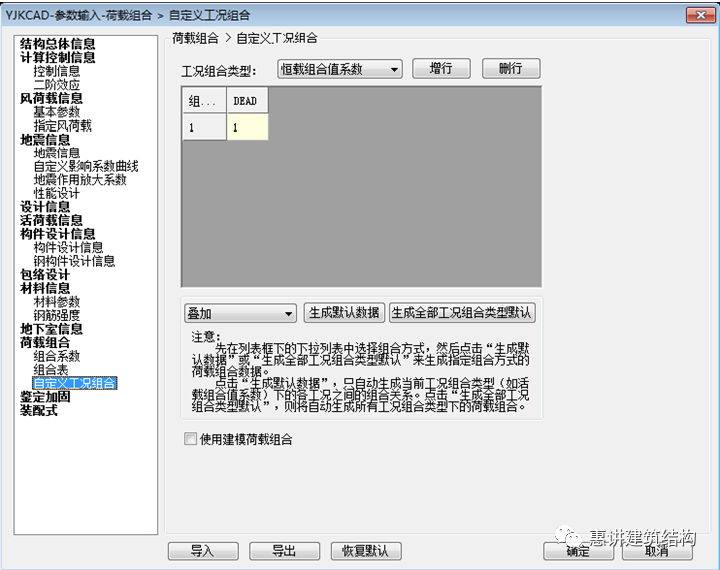Close the dialog with the X button
The image size is (720, 570).
pos(701,15)
